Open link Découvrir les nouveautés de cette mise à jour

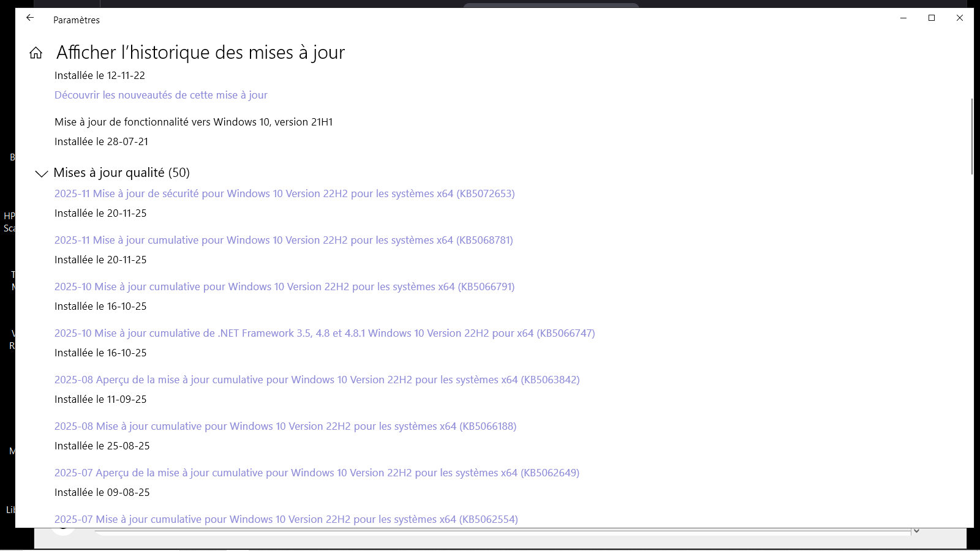[161, 95]
